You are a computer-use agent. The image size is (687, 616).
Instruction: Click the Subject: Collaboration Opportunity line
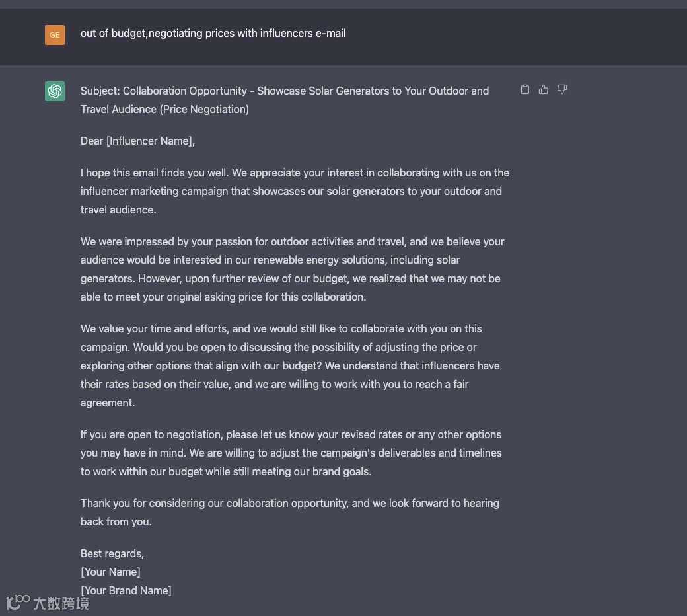[284, 91]
